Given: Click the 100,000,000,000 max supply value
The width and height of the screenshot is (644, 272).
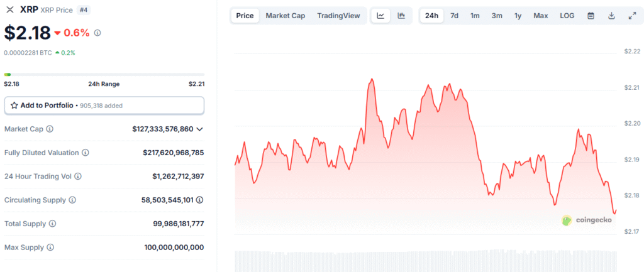Looking at the screenshot, I should point(174,248).
